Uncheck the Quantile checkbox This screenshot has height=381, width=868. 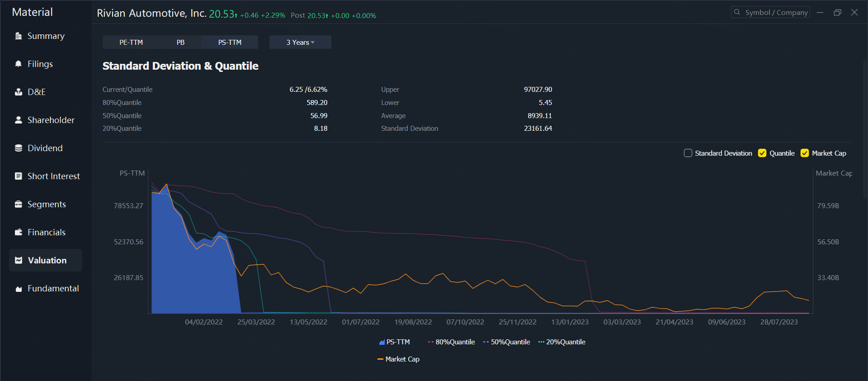762,153
